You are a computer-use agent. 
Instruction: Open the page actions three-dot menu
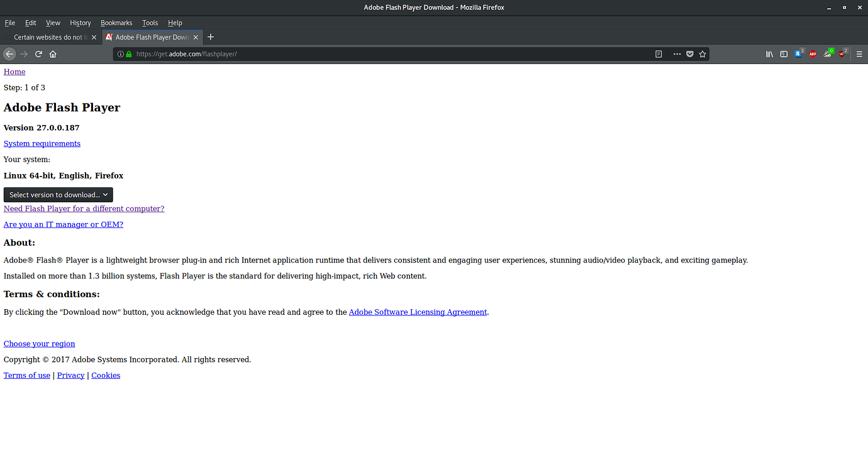tap(677, 54)
